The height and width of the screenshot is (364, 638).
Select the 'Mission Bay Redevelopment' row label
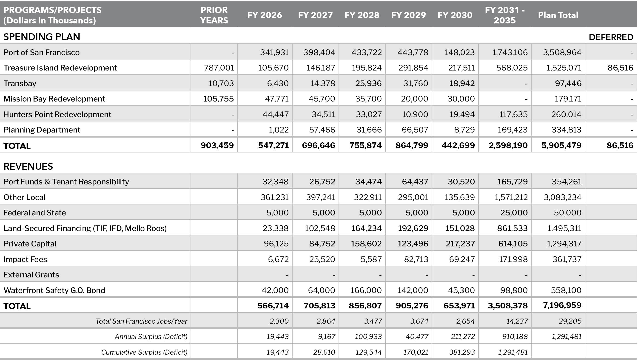(x=54, y=99)
